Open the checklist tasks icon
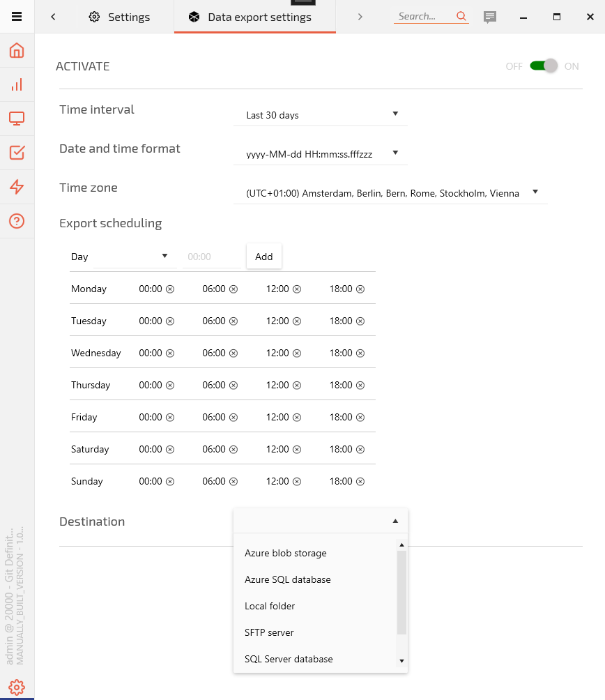The image size is (605, 700). (x=17, y=153)
